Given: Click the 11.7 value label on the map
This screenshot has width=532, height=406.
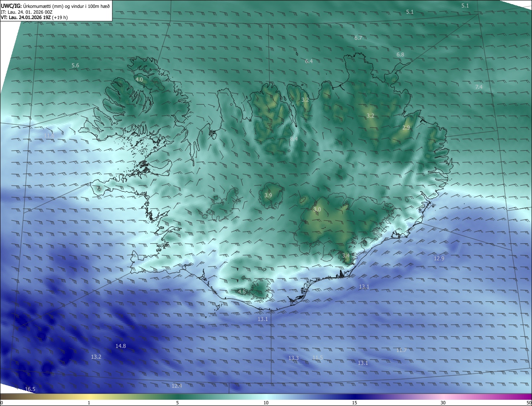Looking at the screenshot, I should point(401,350).
